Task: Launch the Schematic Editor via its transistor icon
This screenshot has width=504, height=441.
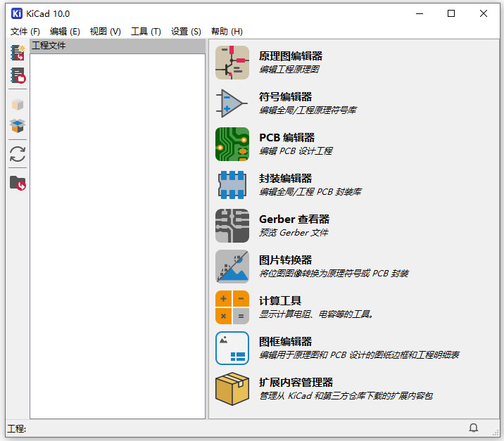Action: pyautogui.click(x=232, y=63)
